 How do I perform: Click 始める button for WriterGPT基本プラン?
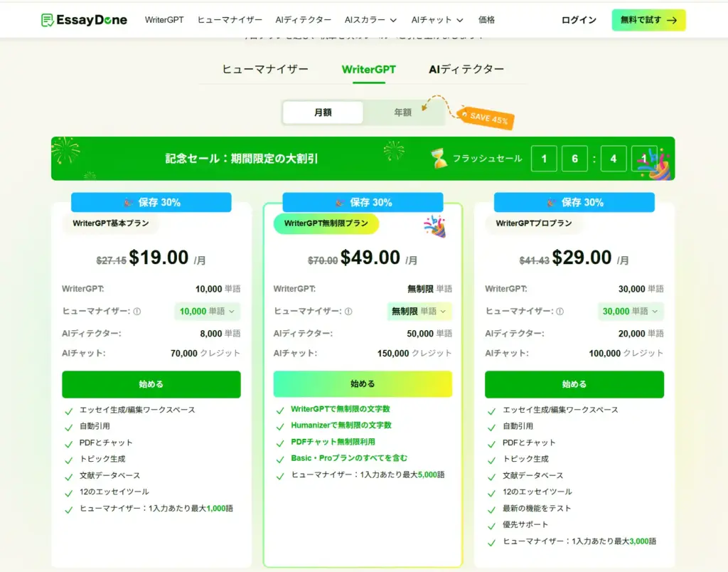(151, 384)
